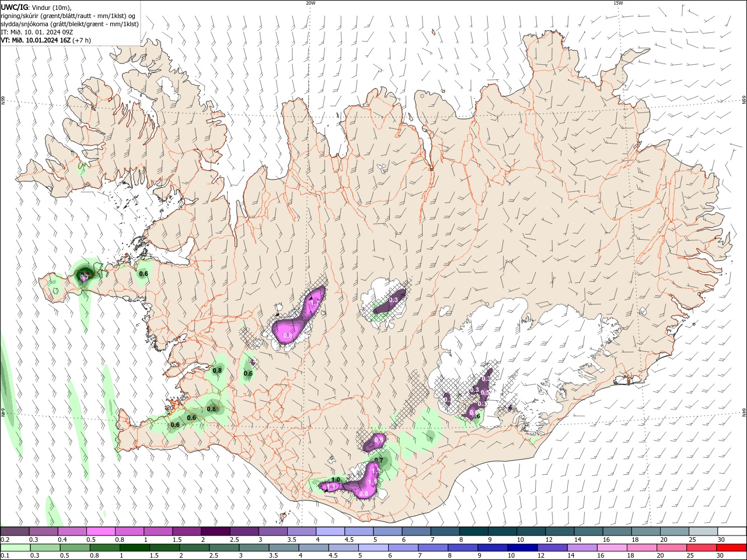Click the pale green swatch starting the lower legend row
747x560 pixels.
[15, 548]
